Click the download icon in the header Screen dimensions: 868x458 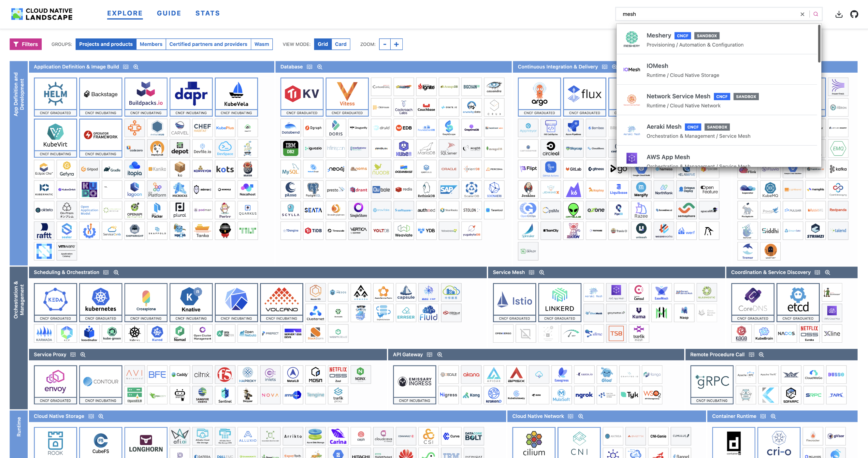[x=839, y=14]
